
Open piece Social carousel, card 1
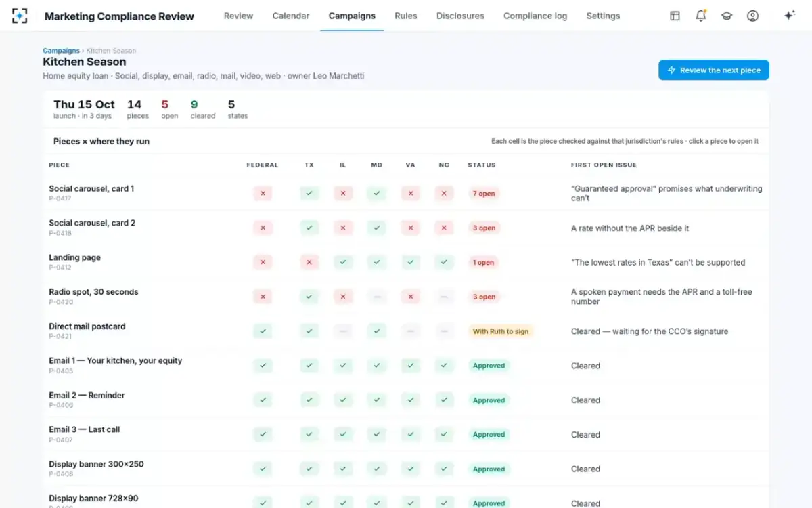point(91,189)
